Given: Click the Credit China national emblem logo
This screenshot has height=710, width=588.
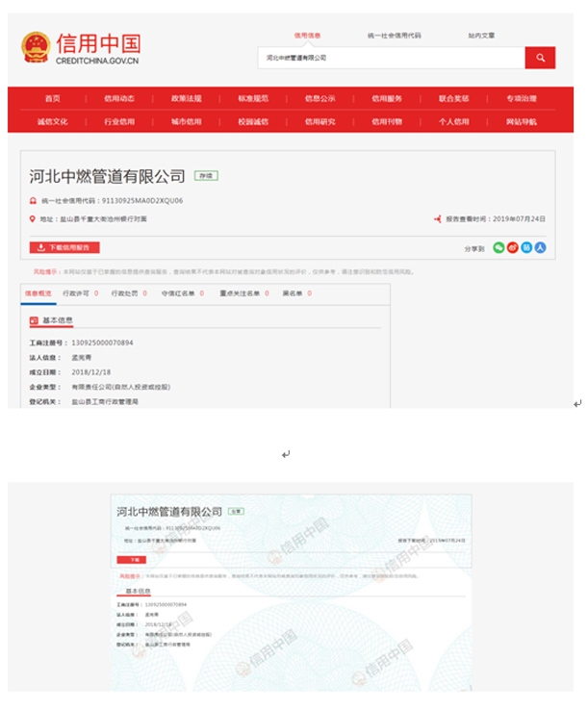Looking at the screenshot, I should tap(37, 48).
